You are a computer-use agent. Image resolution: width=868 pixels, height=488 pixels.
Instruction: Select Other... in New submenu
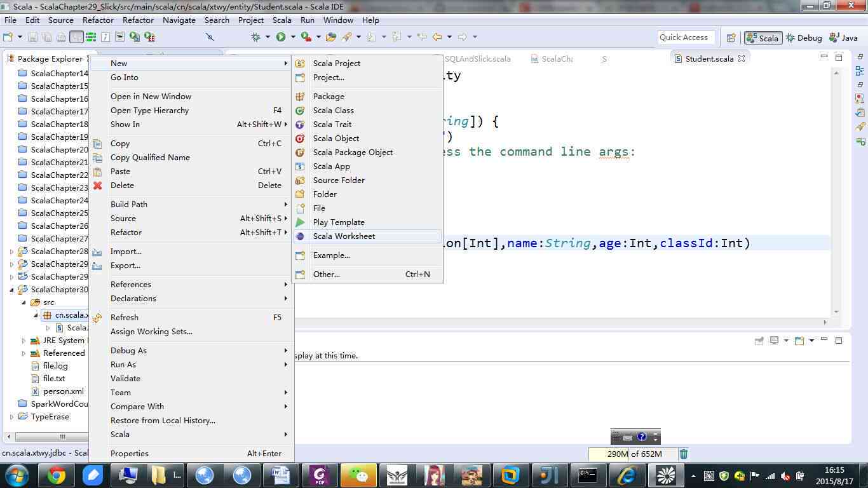(367, 274)
